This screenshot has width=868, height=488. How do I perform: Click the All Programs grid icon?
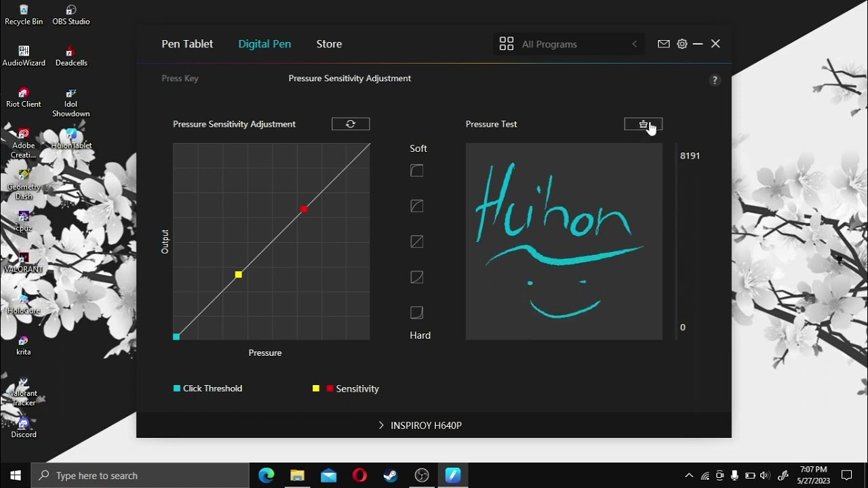pos(507,44)
